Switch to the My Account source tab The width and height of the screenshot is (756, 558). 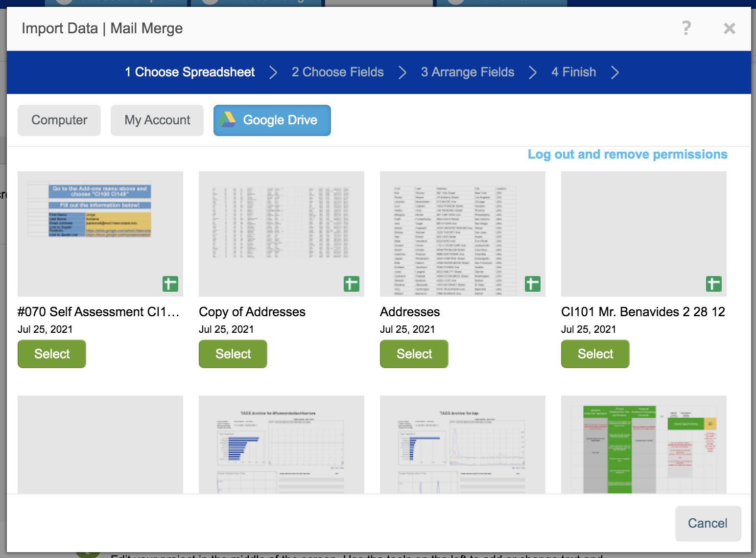click(x=157, y=120)
